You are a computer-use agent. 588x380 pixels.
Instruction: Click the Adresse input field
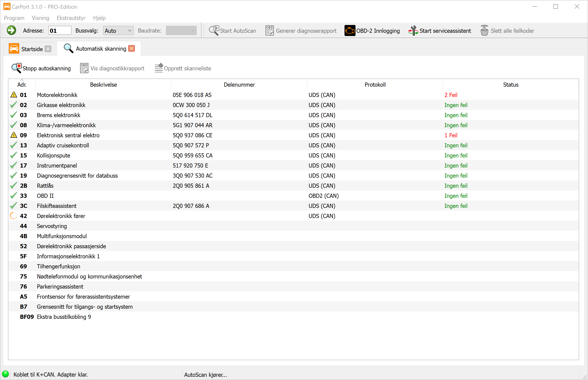point(59,31)
